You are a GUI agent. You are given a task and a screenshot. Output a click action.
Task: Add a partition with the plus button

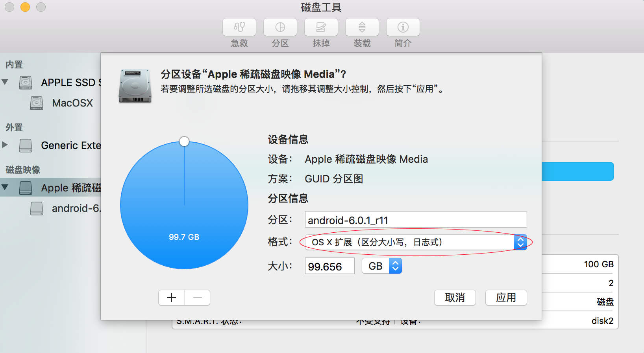pos(172,298)
